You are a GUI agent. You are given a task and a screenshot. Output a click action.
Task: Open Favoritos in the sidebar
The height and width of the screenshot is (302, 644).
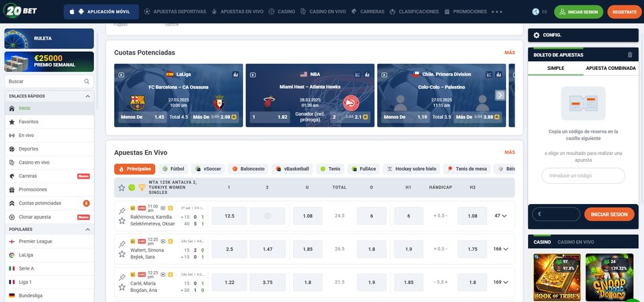click(x=49, y=121)
